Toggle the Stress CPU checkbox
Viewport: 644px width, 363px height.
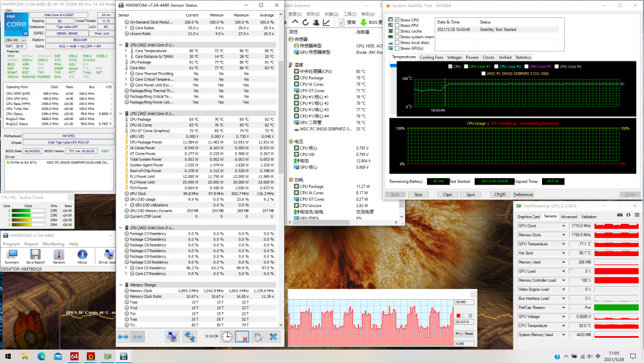(397, 20)
